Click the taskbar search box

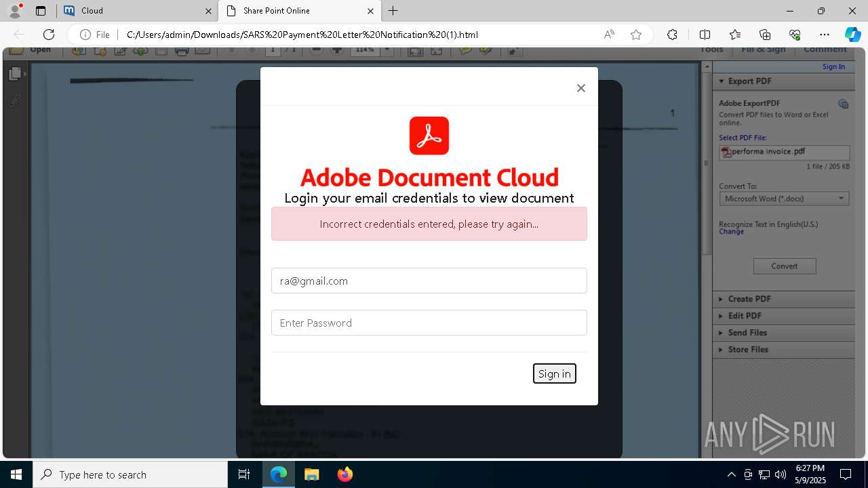[x=130, y=474]
